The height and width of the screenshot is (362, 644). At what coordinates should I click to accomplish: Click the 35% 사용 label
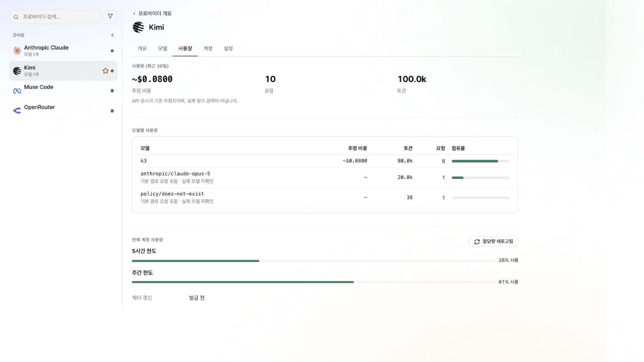pyautogui.click(x=508, y=260)
